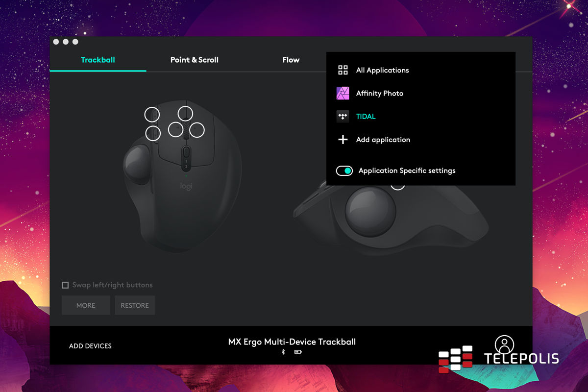The image size is (588, 392).
Task: Click the RESTORE button
Action: 135,305
